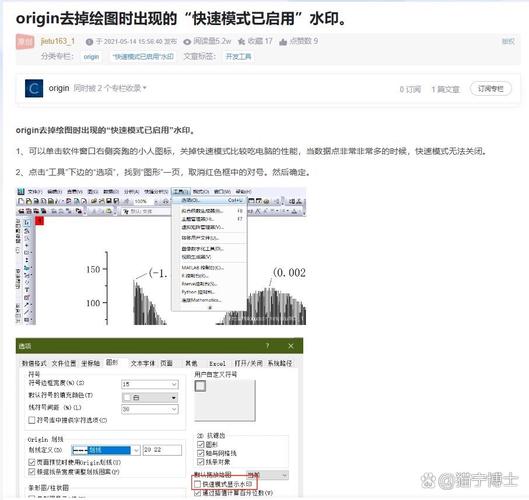
Task: Expand 同时被 2 个专栏收录 dropdown arrow
Action: point(145,88)
